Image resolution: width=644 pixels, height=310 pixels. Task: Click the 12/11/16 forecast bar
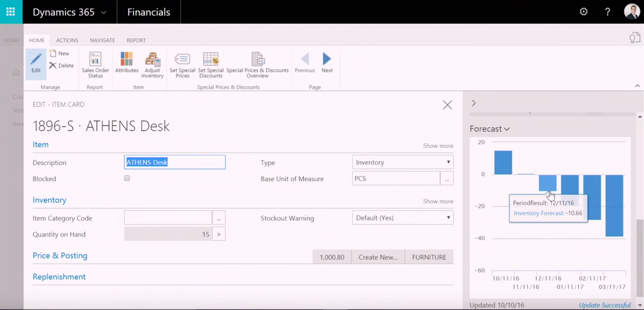click(547, 183)
